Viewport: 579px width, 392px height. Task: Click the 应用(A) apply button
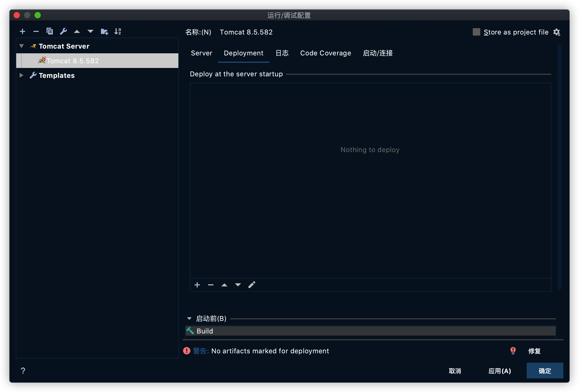tap(499, 371)
